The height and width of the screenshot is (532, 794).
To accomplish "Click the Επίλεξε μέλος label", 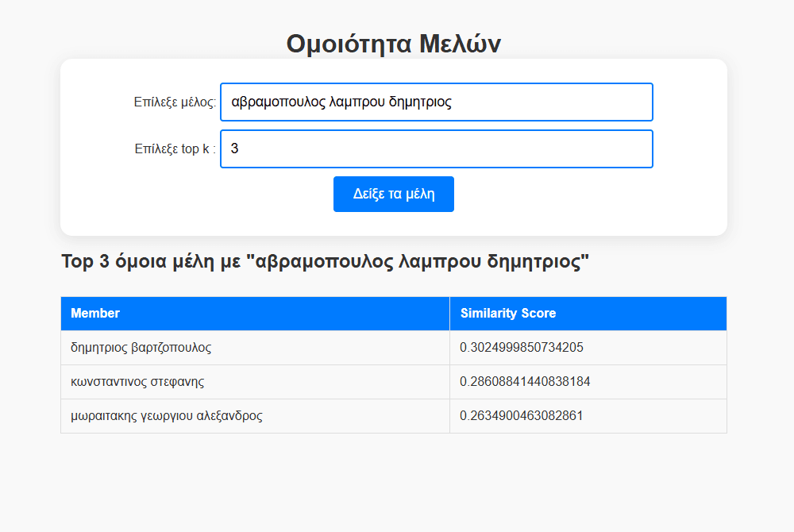I will (175, 102).
